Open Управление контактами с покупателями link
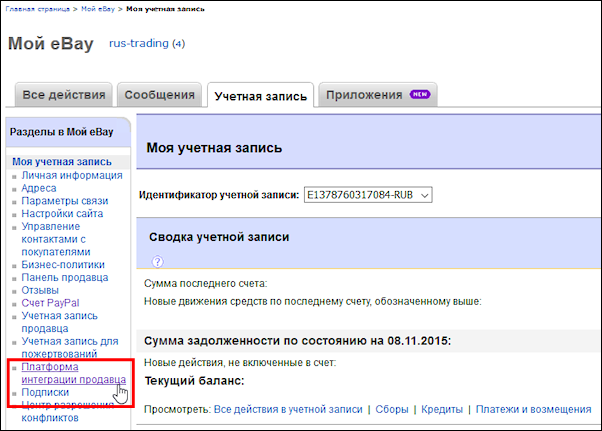Image resolution: width=602 pixels, height=431 pixels. coord(56,239)
